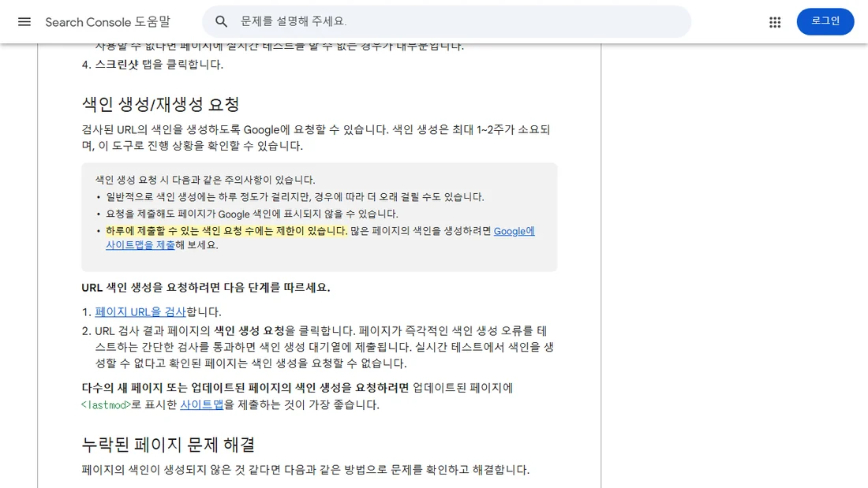Open the Search Console 도움말 title
The height and width of the screenshot is (488, 868).
(108, 22)
